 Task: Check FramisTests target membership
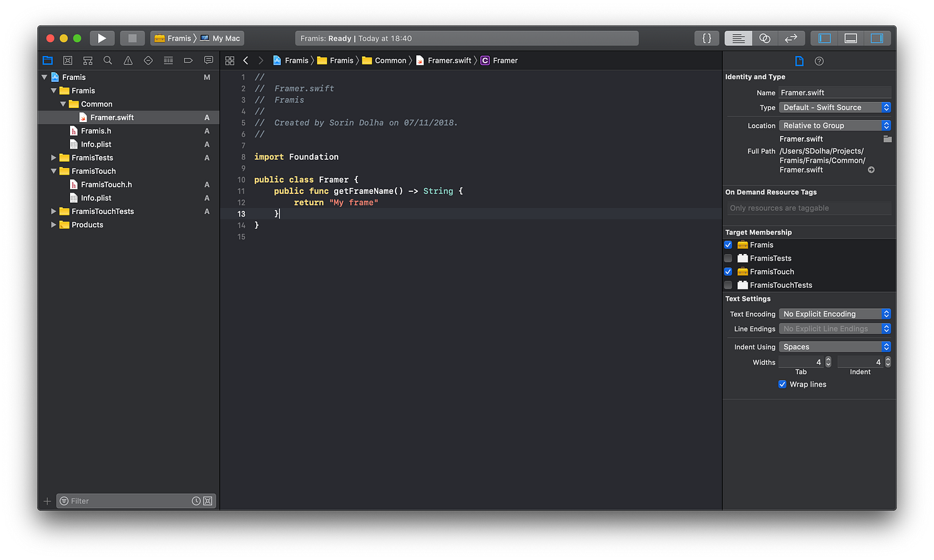(x=728, y=258)
